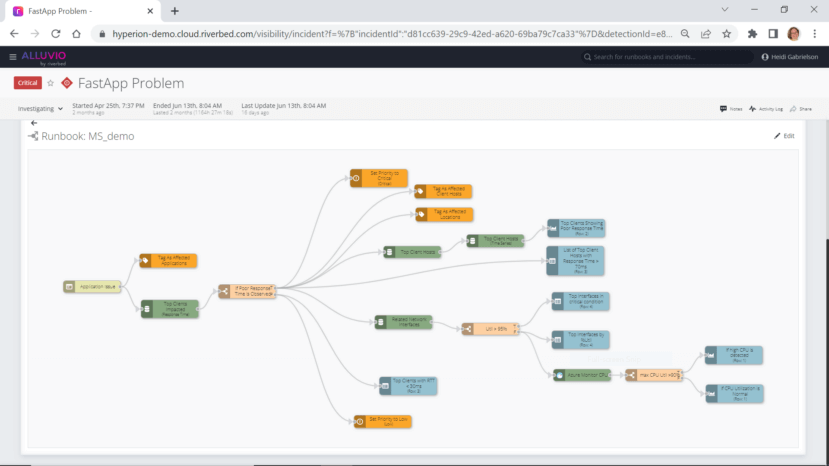Star the FastApp Problem incident as favorite
The height and width of the screenshot is (466, 829).
(51, 84)
